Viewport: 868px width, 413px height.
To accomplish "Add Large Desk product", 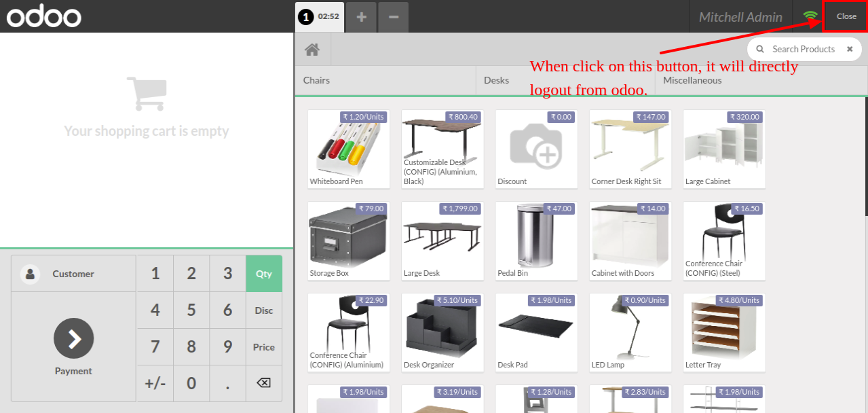I will (x=442, y=240).
